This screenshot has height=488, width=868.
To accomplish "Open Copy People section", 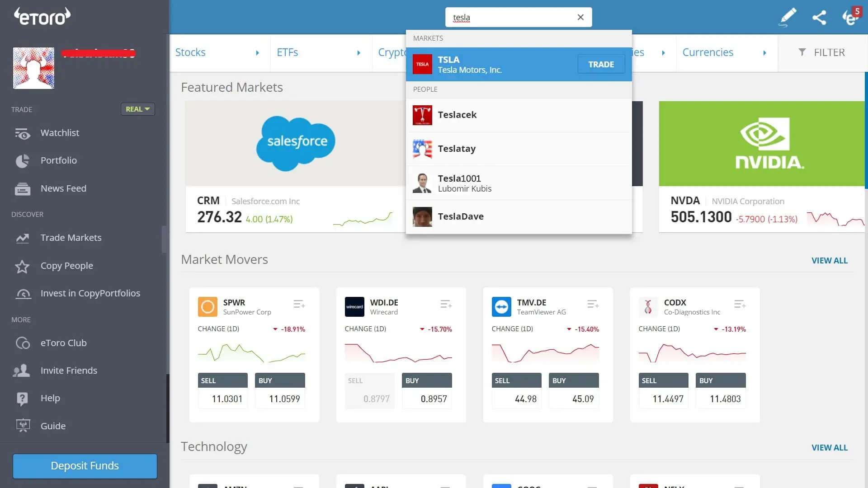I will [x=67, y=266].
